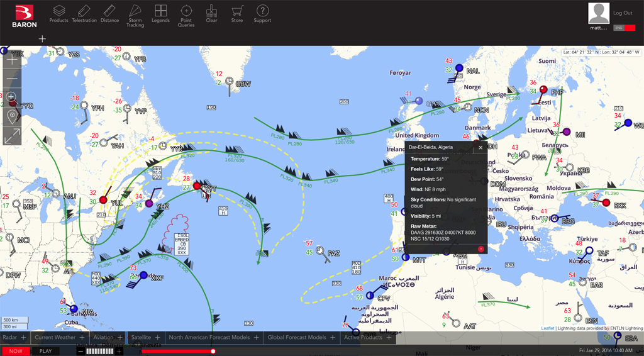
Task: Click the CFV station marker
Action: coord(370,295)
